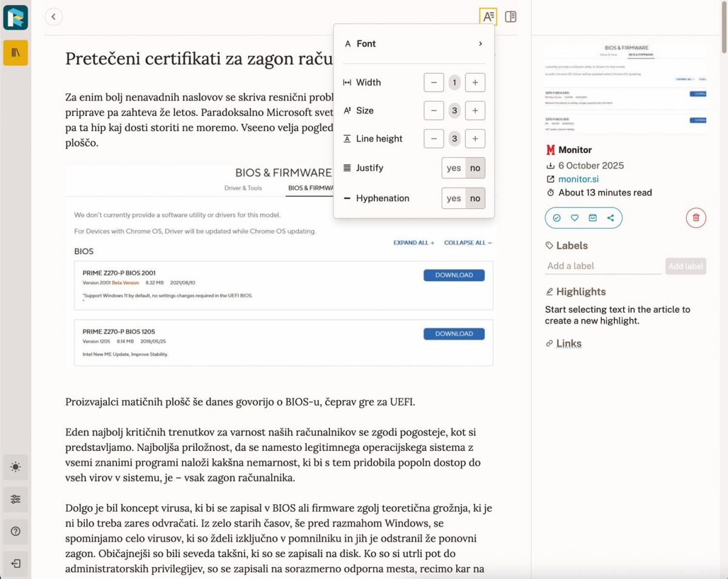Archive this bookmark
This screenshot has height=579, width=728.
point(593,218)
